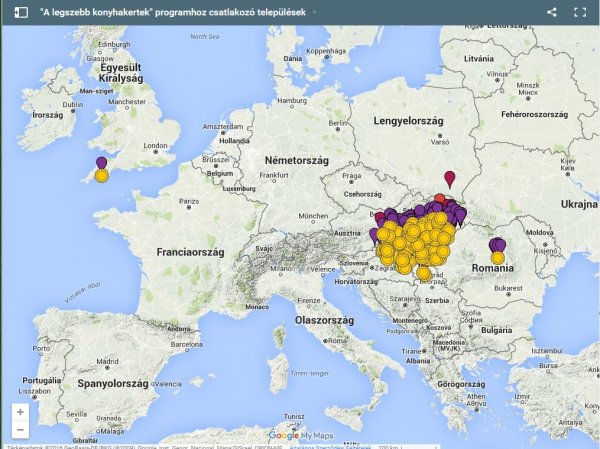Select the purple marker at Hungary's eastern edge
The height and width of the screenshot is (449, 600).
[x=460, y=215]
